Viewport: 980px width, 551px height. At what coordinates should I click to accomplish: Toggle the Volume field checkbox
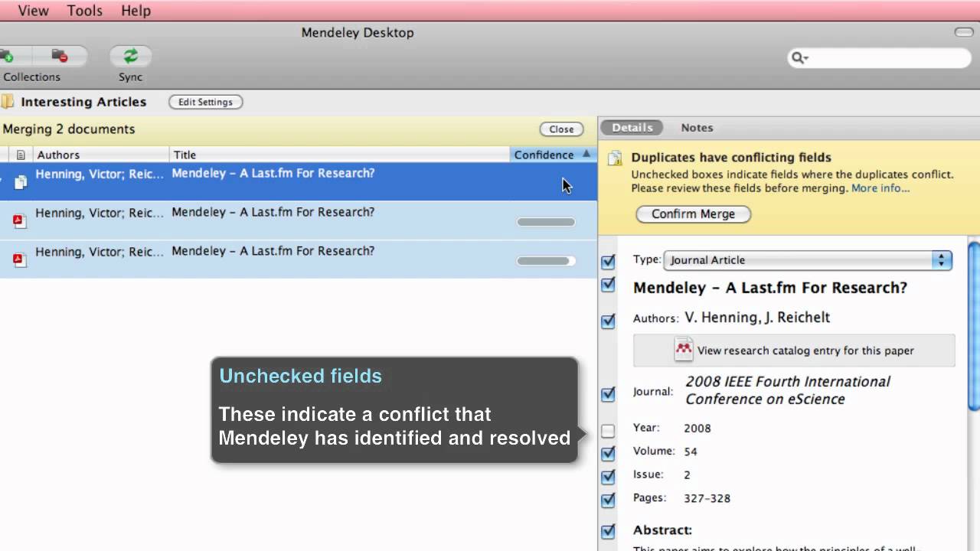[x=608, y=454]
